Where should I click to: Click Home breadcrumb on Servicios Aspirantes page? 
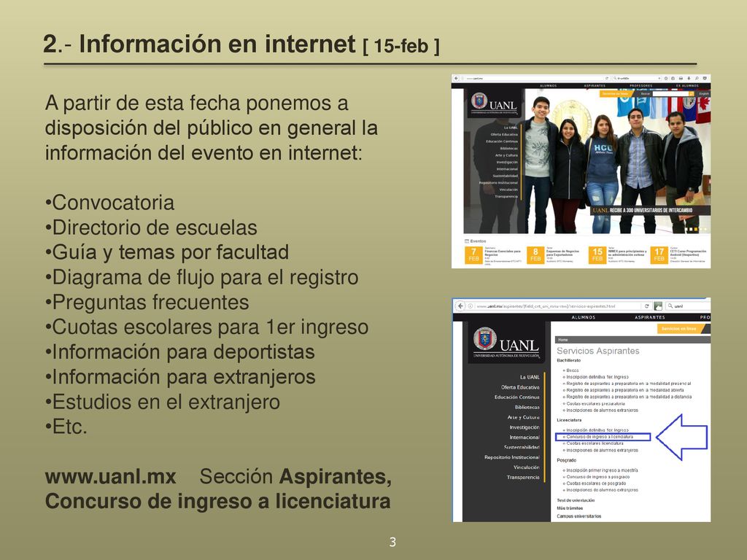click(563, 340)
